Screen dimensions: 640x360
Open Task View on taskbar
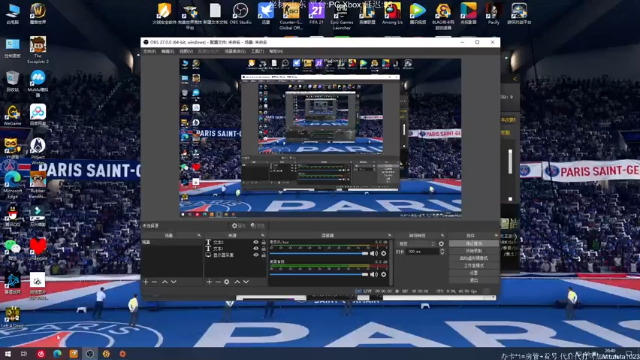coord(24,354)
